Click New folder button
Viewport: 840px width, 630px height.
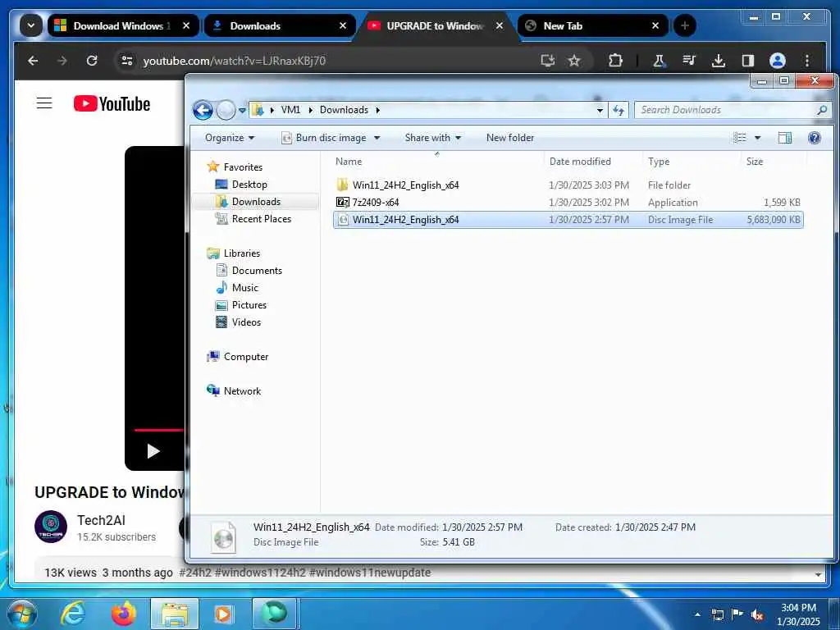click(510, 138)
